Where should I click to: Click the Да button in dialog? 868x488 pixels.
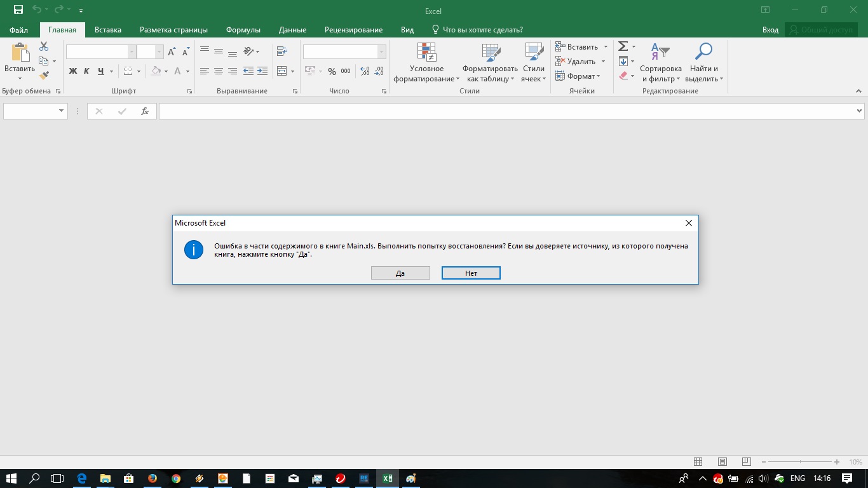pos(400,273)
